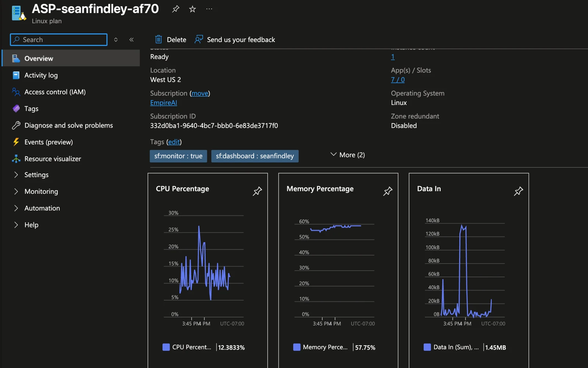The image size is (588, 368).
Task: Open the Overview page
Action: coord(71,59)
